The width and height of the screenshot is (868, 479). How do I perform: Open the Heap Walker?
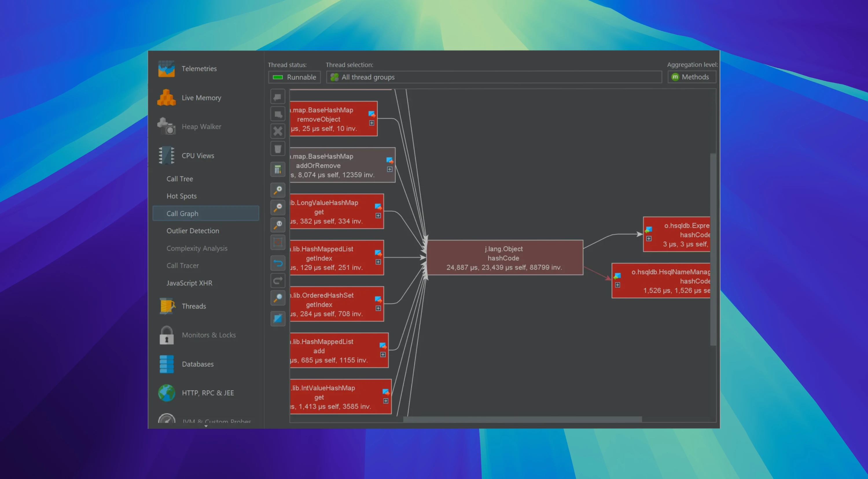click(x=201, y=126)
